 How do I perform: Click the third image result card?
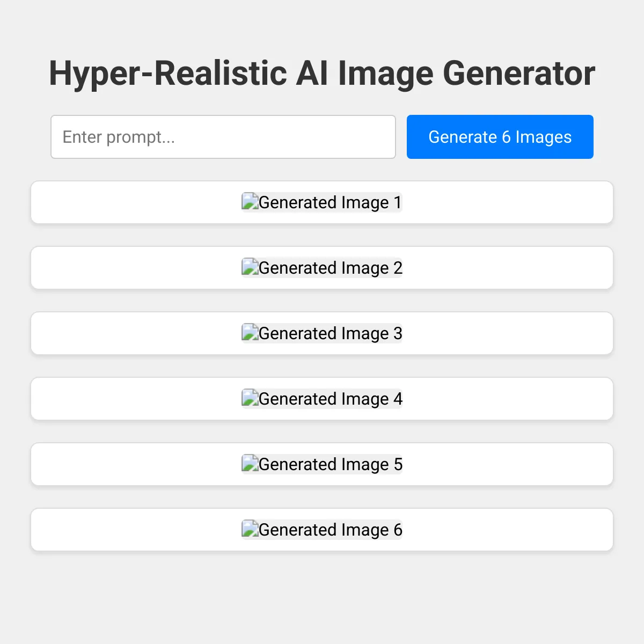click(322, 333)
